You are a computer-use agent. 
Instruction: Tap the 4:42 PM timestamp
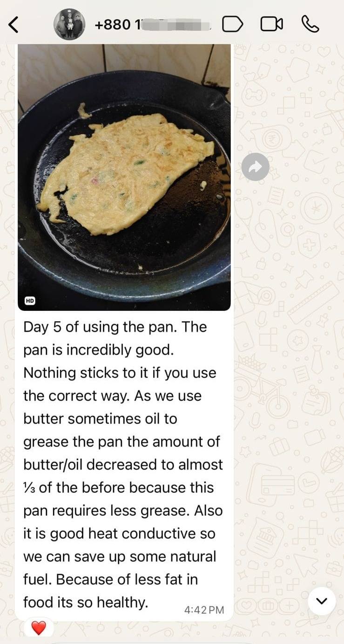tap(204, 610)
